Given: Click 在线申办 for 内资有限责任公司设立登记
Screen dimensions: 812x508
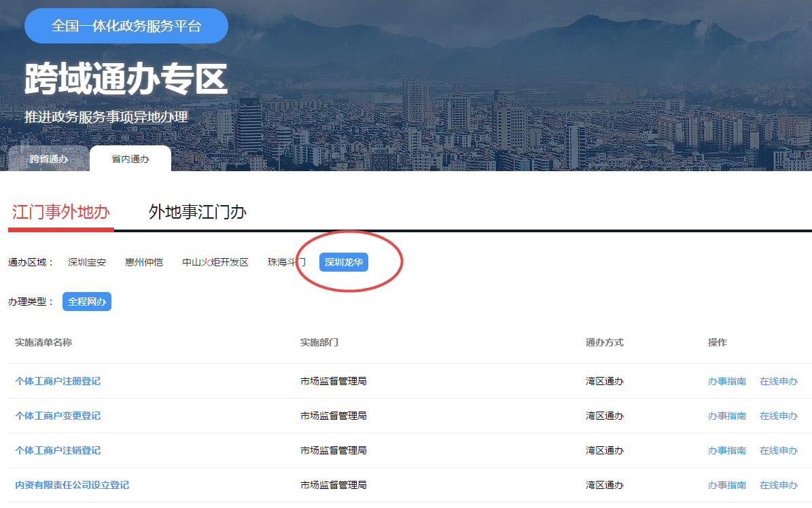Looking at the screenshot, I should tap(779, 485).
